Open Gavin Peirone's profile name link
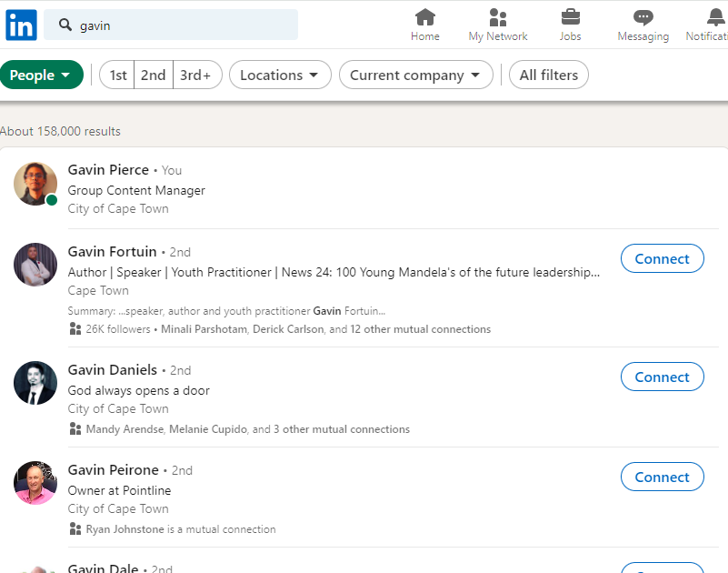This screenshot has height=573, width=728. click(114, 470)
